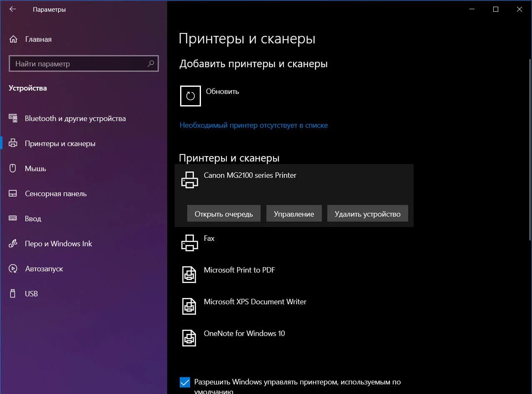Open Автозапуск settings section

(44, 269)
